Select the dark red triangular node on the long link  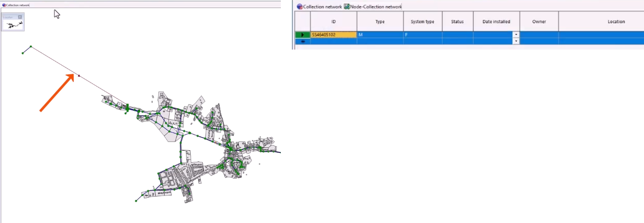coord(79,76)
